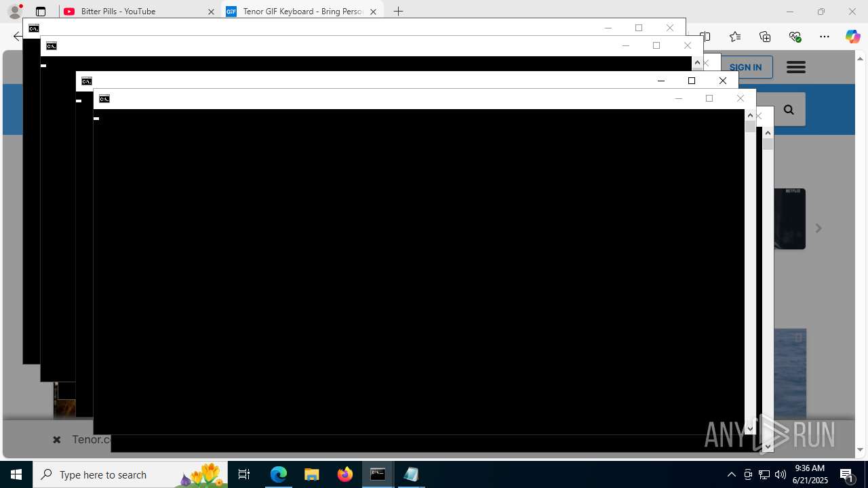The image size is (868, 488).
Task: Open Tenor hamburger menu
Action: point(795,67)
